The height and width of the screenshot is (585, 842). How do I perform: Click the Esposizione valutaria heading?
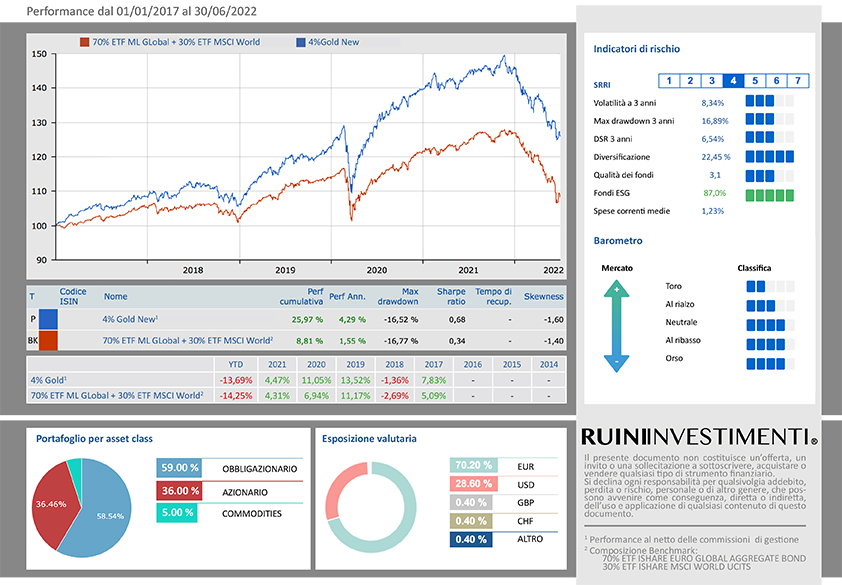point(369,439)
